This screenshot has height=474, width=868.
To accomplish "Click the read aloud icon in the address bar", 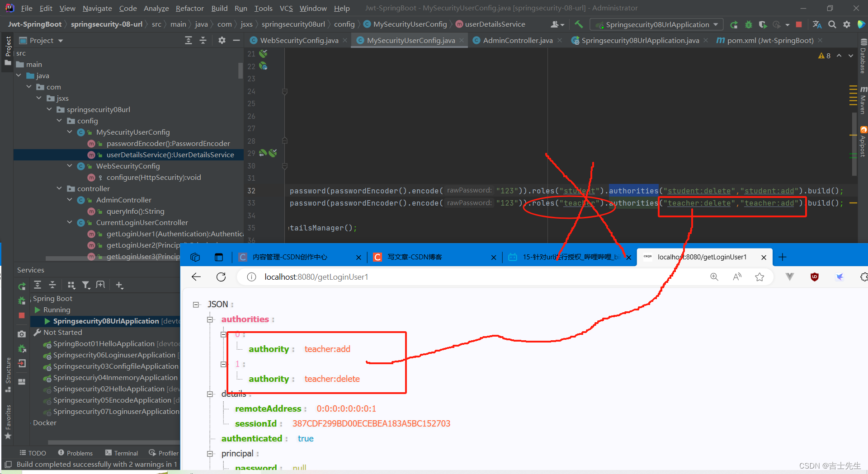I will [737, 277].
